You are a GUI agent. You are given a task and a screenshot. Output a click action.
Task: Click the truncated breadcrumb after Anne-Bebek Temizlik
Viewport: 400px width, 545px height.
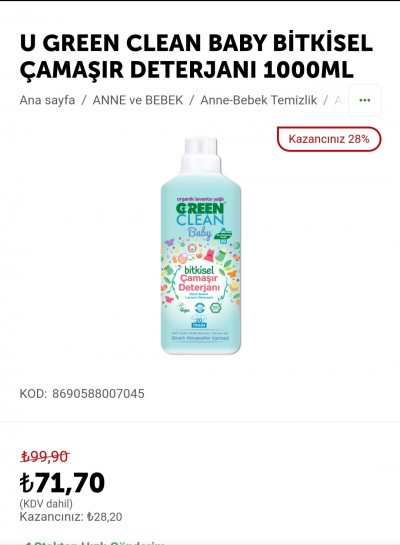(x=338, y=100)
